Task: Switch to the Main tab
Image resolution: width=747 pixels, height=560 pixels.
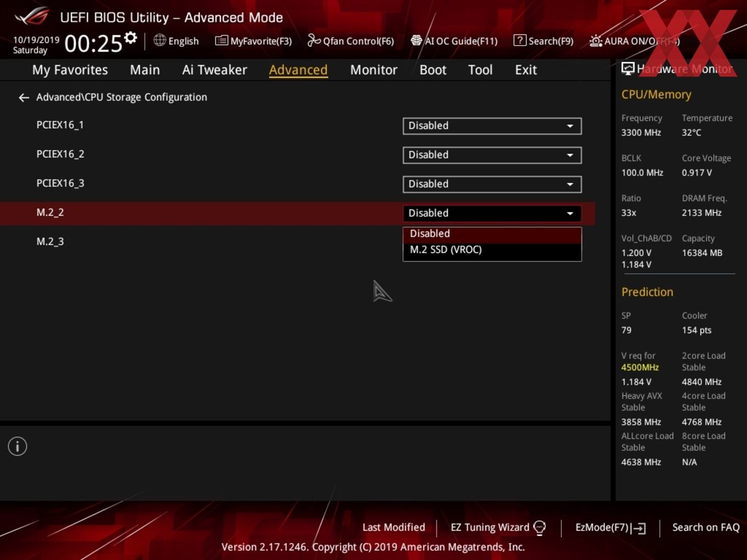Action: coord(145,70)
